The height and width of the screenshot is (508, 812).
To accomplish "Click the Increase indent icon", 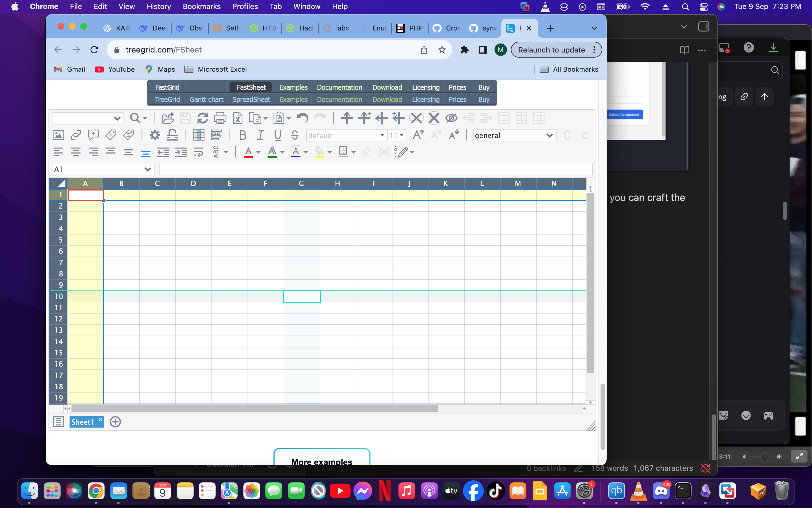I will (x=180, y=152).
